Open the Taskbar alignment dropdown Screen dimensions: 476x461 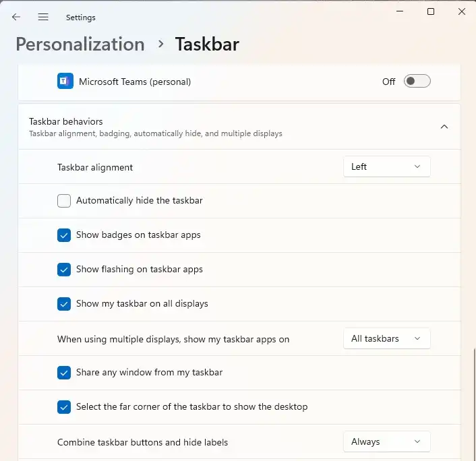pyautogui.click(x=386, y=167)
